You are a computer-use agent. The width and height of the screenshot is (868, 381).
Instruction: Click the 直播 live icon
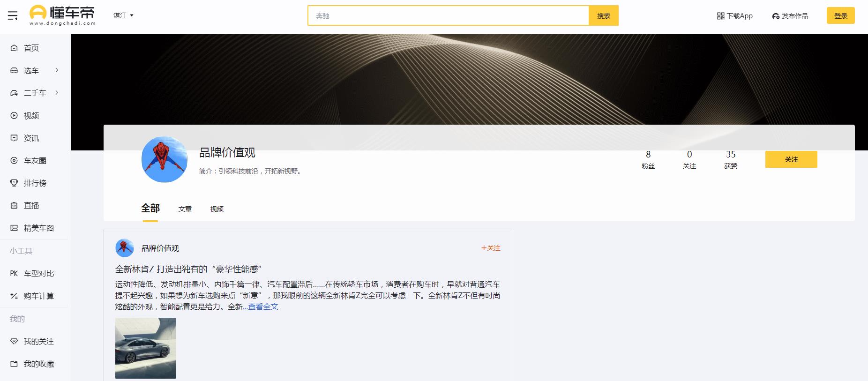point(14,205)
